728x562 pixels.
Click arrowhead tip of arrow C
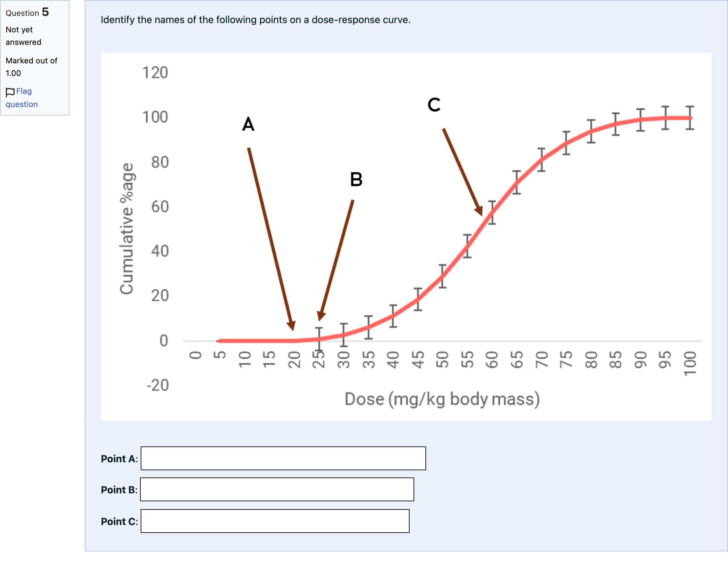coord(482,216)
